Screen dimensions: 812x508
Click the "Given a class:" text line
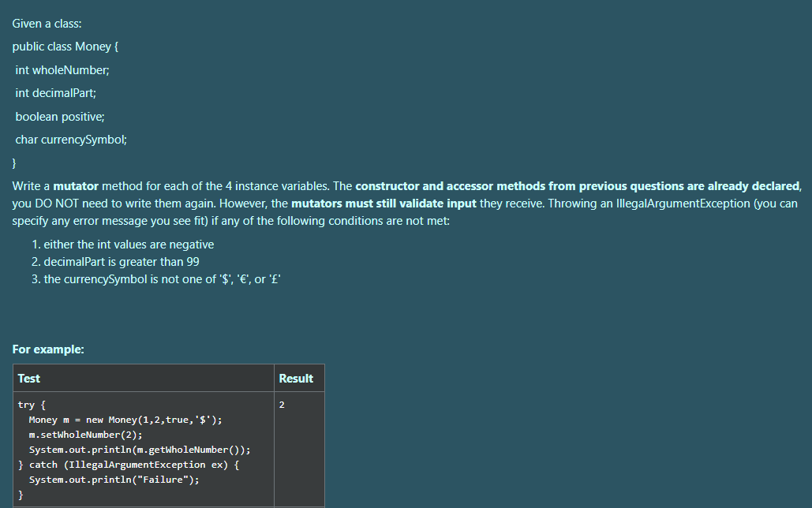point(47,24)
